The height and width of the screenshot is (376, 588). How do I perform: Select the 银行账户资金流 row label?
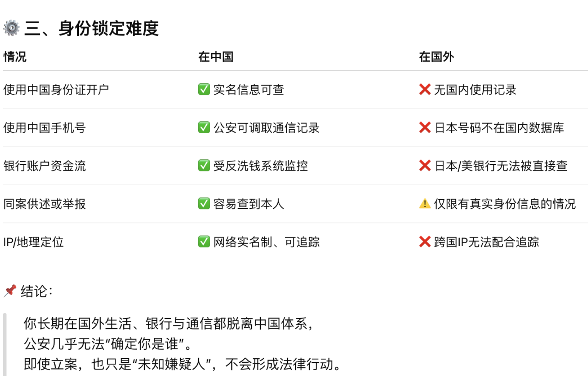coord(44,166)
